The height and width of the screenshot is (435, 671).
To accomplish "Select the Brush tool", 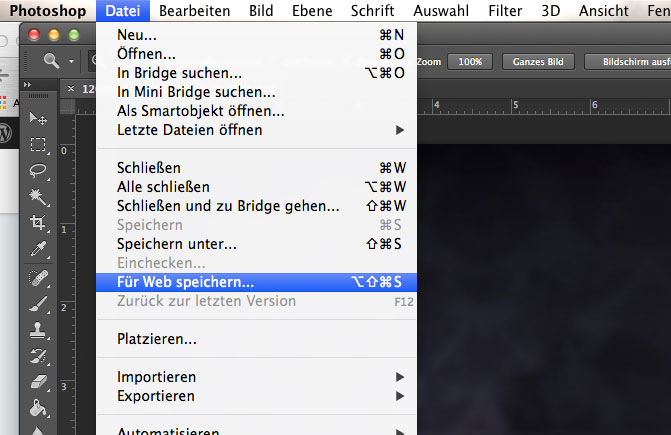I will click(38, 304).
